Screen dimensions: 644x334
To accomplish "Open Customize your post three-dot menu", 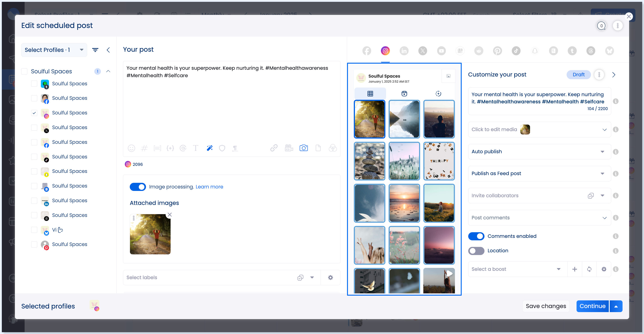I will (599, 74).
